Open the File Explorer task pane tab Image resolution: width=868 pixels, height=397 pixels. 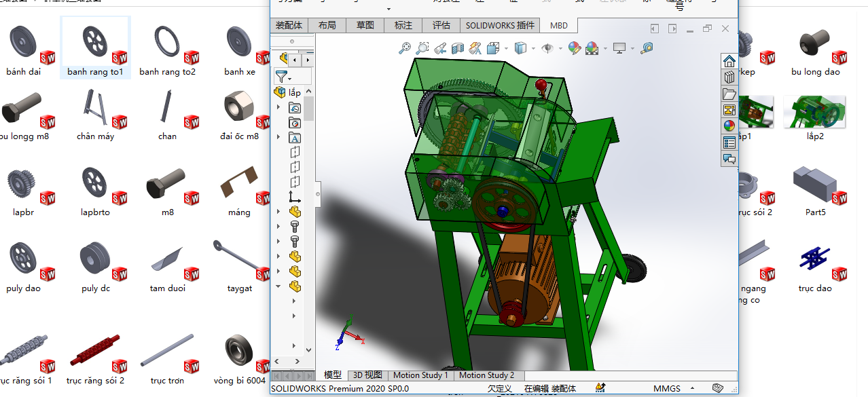[x=729, y=94]
